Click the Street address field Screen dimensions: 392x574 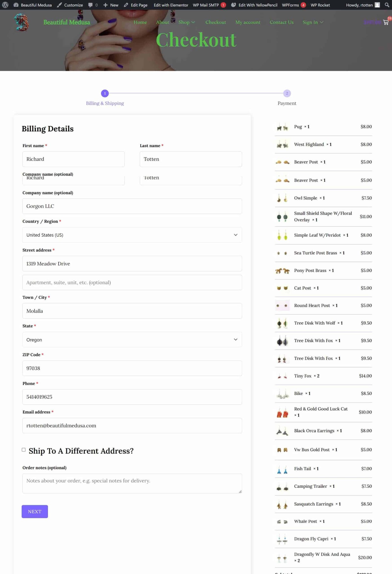click(x=132, y=263)
